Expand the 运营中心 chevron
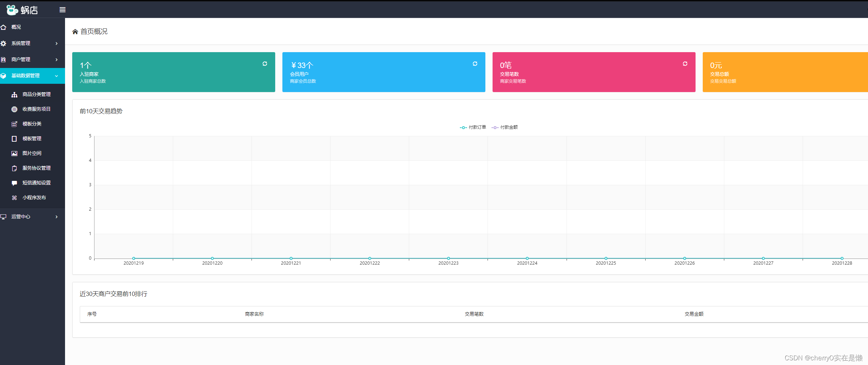The width and height of the screenshot is (868, 365). coord(56,217)
